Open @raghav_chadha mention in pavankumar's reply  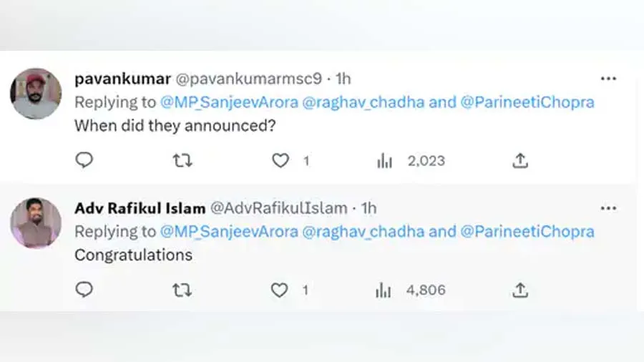point(364,102)
